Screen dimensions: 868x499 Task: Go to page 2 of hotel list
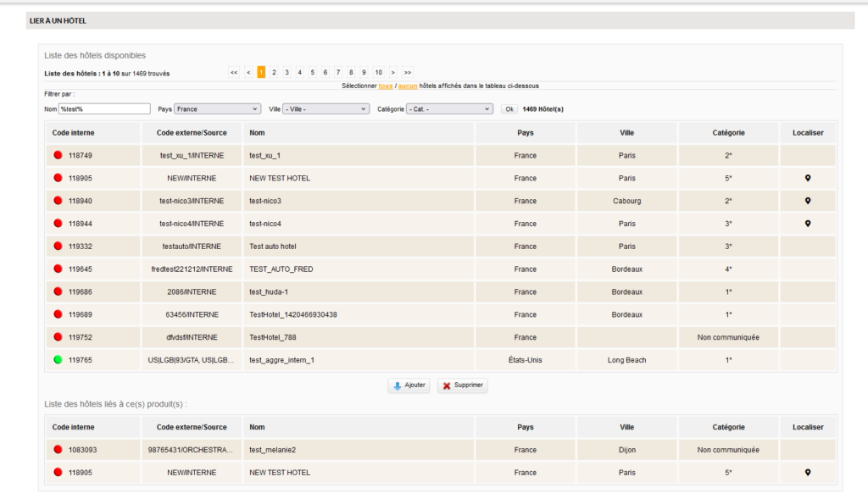click(274, 73)
